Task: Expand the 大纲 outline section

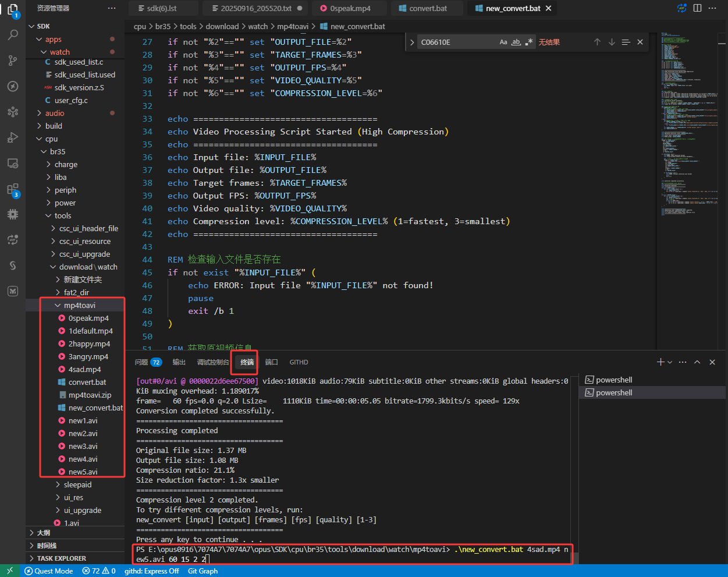Action: 75,533
